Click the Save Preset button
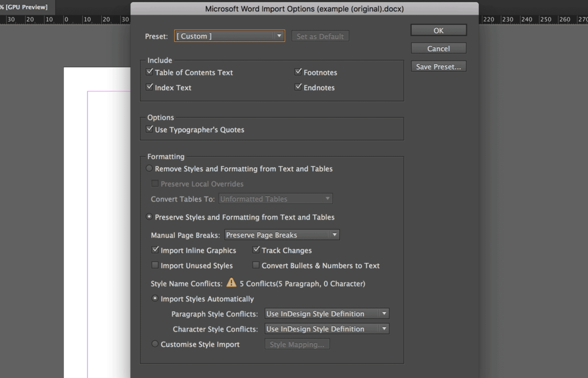The height and width of the screenshot is (378, 588). pos(438,66)
